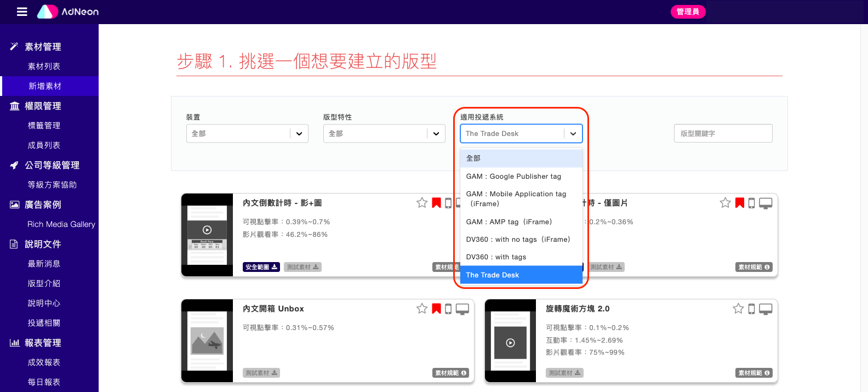The image size is (868, 392).
Task: Choose GAM : Mobile Application tag (iFrame) option
Action: tap(521, 198)
